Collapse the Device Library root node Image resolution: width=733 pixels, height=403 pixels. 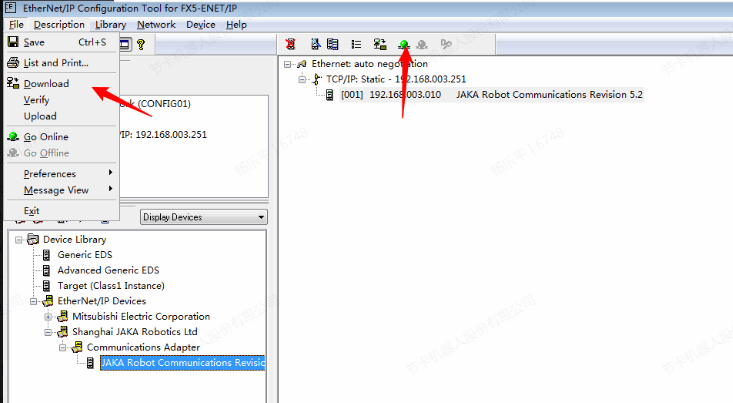(x=19, y=239)
